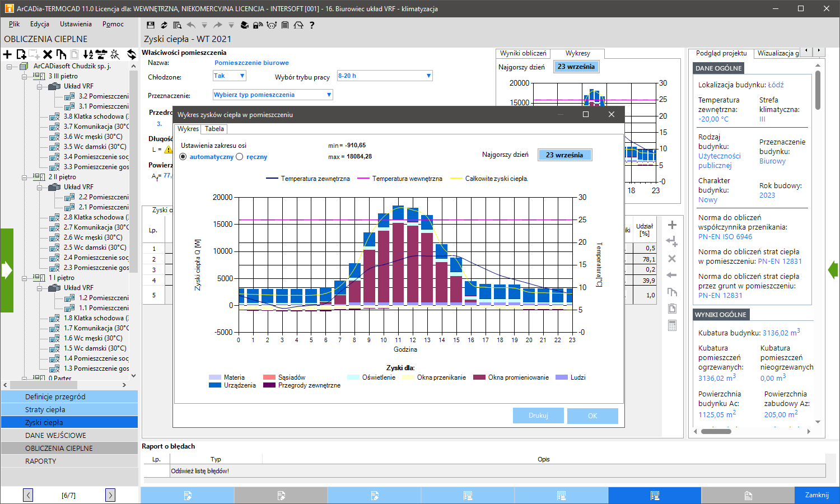Click the Urządzenia legend color swatch

[215, 385]
